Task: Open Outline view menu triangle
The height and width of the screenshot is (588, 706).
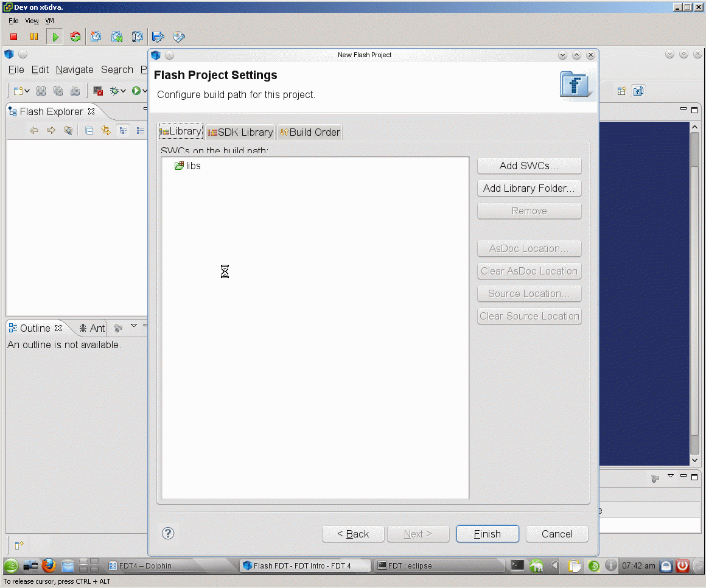Action: (x=134, y=326)
